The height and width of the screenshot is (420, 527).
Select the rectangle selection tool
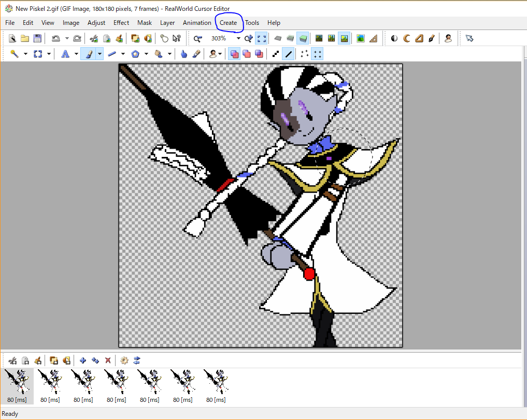(x=38, y=54)
